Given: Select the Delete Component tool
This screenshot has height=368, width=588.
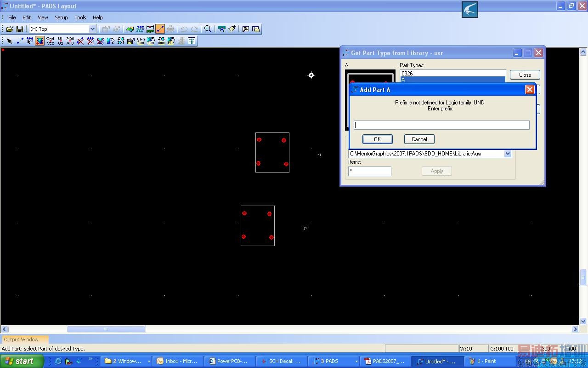Looking at the screenshot, I should click(x=101, y=41).
